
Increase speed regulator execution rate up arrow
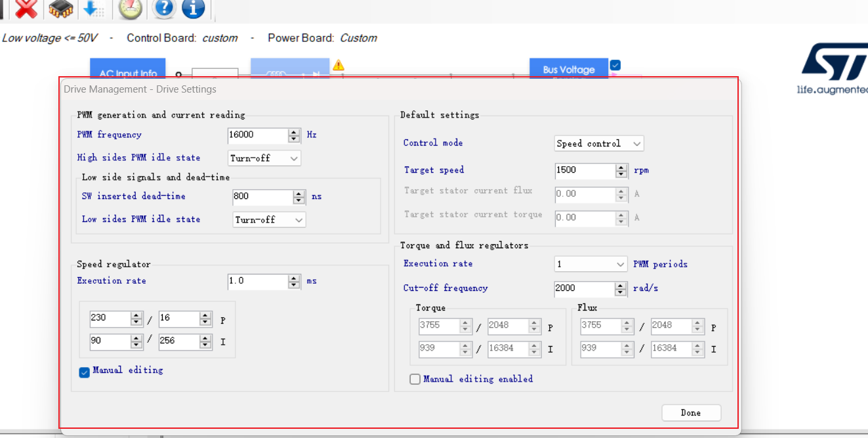295,278
